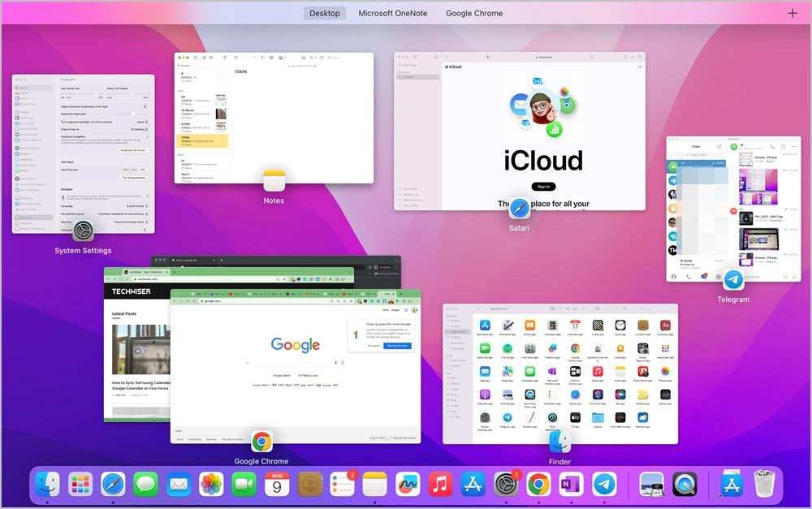Click the Weather app icon in Finder window
Image resolution: width=812 pixels, height=509 pixels.
642,417
